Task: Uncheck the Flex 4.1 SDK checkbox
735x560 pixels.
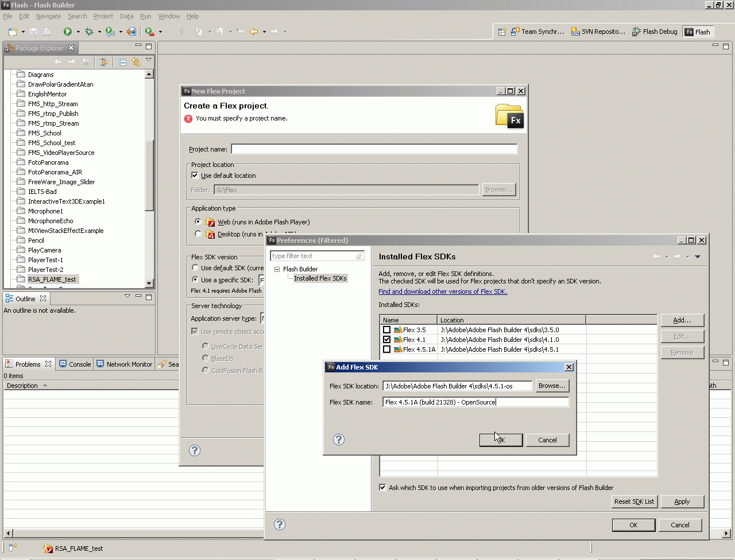Action: tap(386, 340)
